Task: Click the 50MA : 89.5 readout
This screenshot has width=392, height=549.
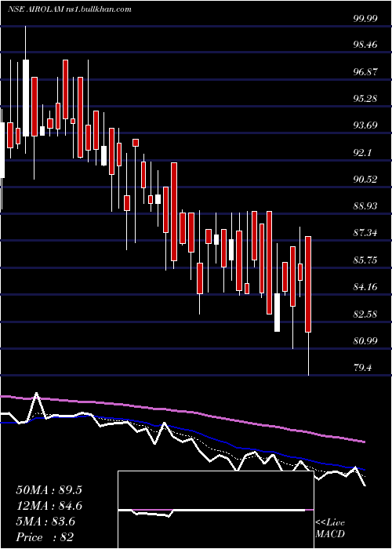Action: (x=49, y=490)
